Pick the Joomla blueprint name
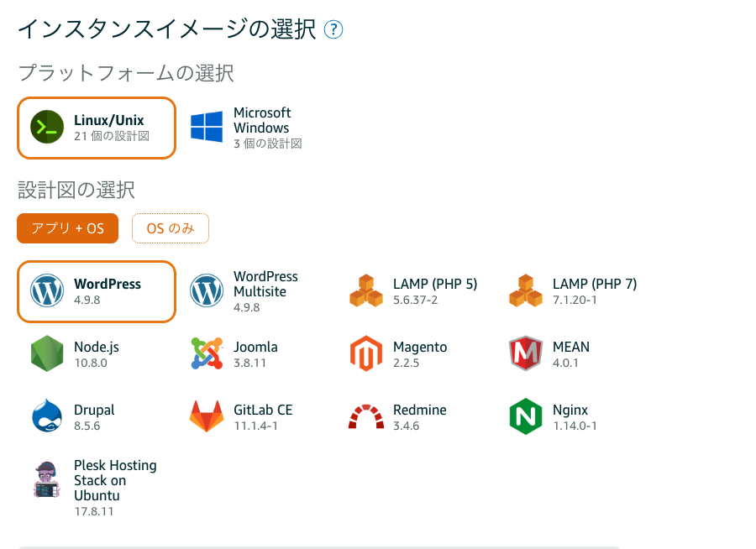The height and width of the screenshot is (549, 756). point(255,347)
